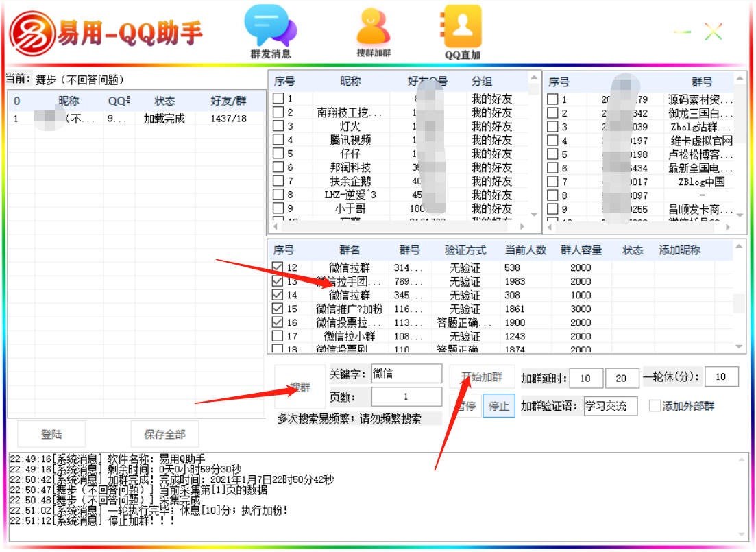
Task: Click friend list horizontal scroll left arrow
Action: click(x=276, y=226)
